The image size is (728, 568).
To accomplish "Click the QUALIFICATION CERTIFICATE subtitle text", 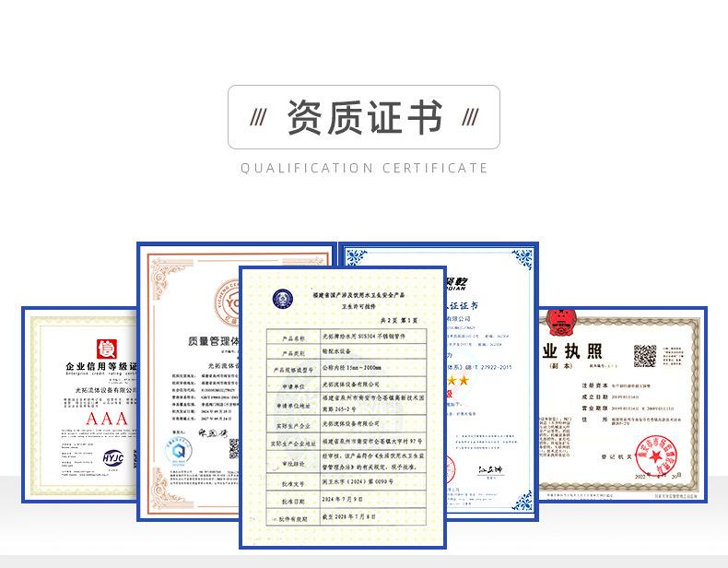I will [x=364, y=168].
